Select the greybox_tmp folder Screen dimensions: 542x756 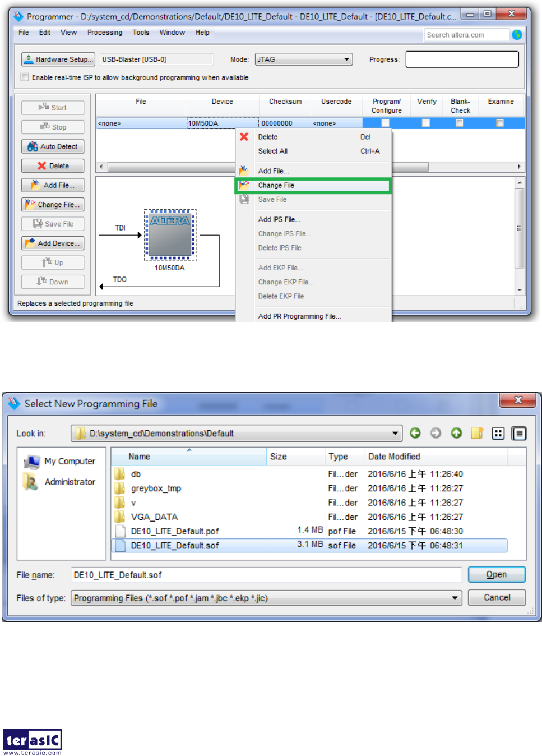pos(156,488)
